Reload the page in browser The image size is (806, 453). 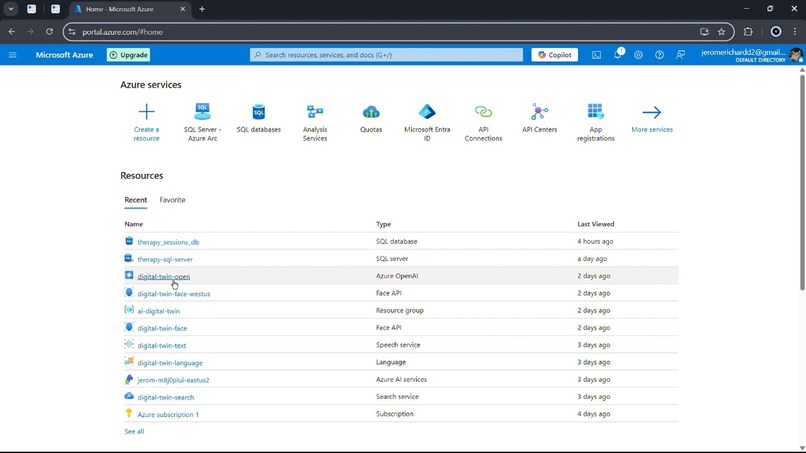pos(49,32)
